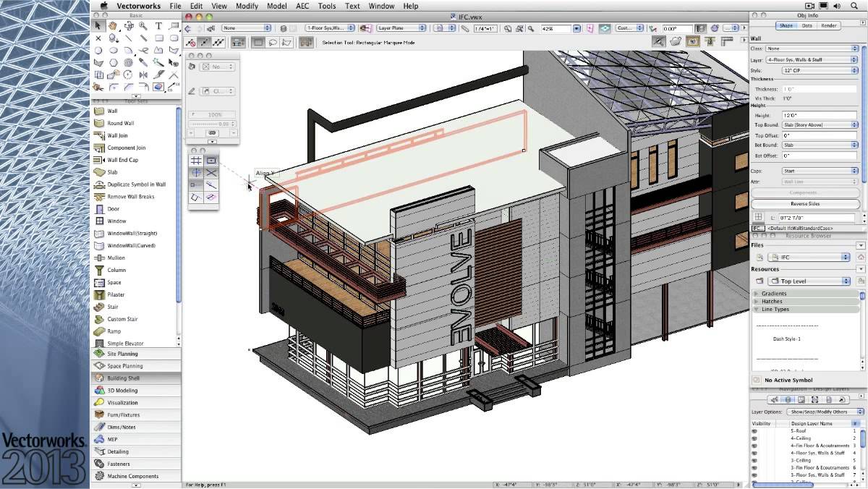Open the Layer Options dropdown

[x=823, y=412]
